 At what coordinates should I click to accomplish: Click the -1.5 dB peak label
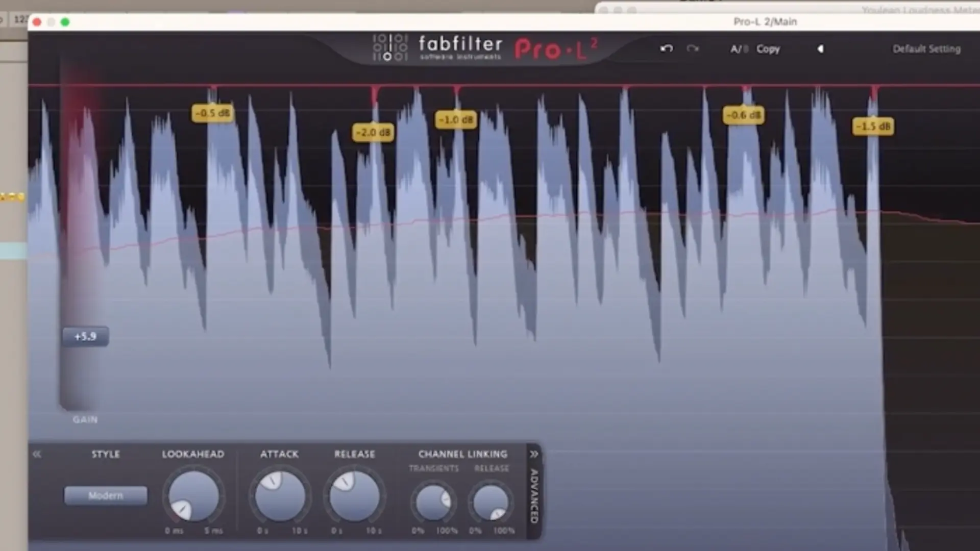point(873,127)
